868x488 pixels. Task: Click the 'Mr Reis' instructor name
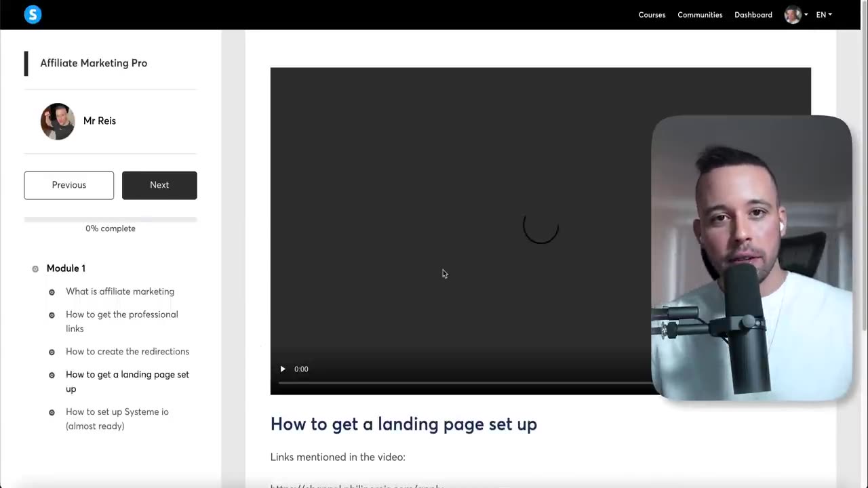click(100, 121)
